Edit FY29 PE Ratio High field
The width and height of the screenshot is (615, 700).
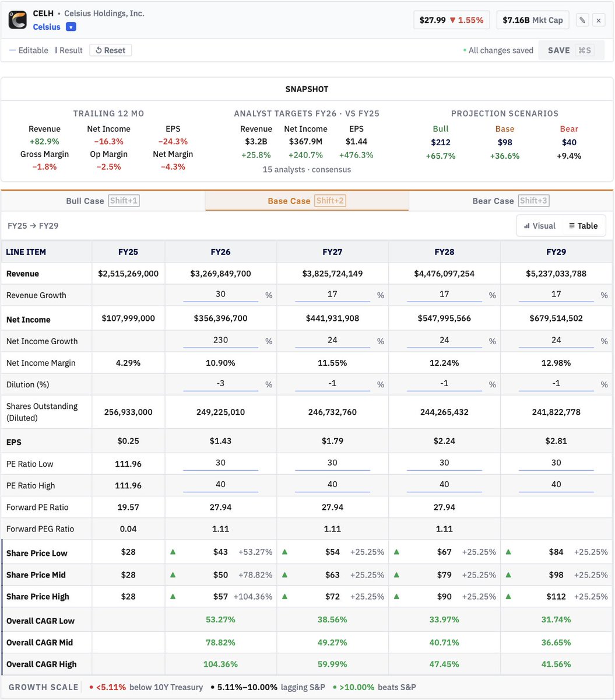coord(556,485)
